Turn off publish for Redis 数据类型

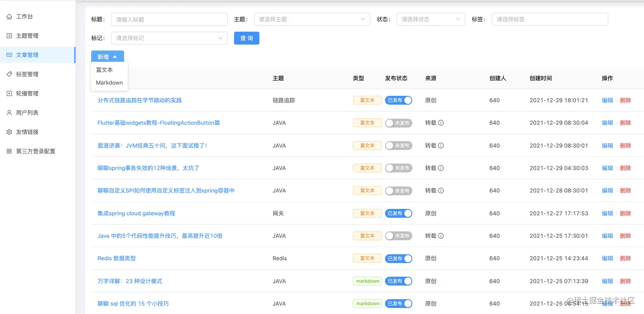click(x=399, y=258)
